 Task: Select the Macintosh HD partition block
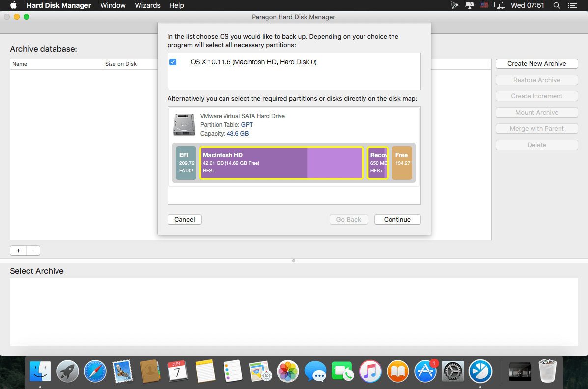coord(281,163)
